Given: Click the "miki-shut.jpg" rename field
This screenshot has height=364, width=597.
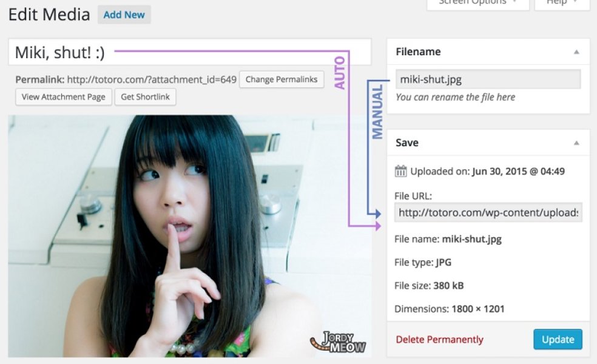Looking at the screenshot, I should (490, 78).
